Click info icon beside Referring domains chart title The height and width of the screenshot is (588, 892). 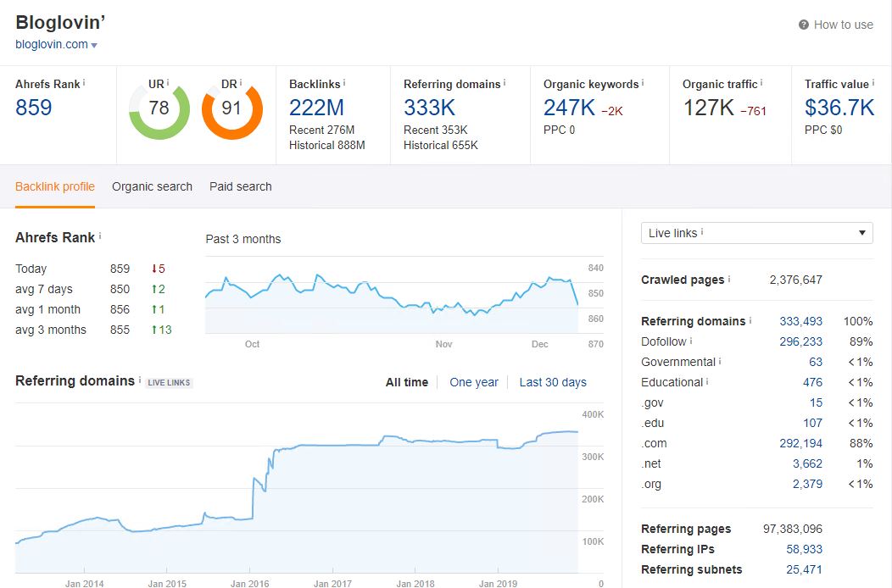140,379
